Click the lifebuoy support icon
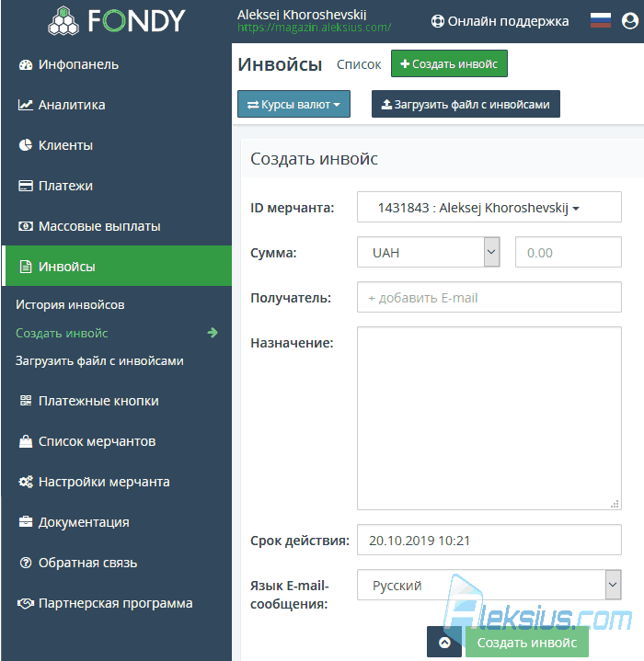 [437, 21]
